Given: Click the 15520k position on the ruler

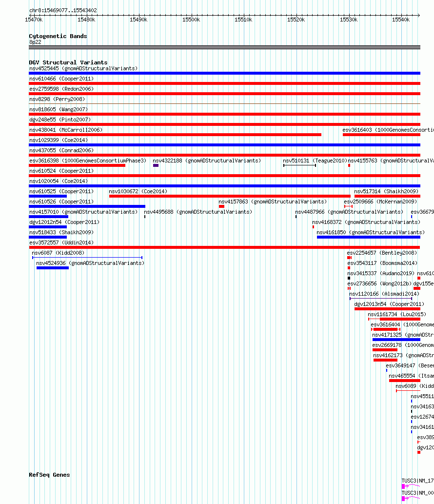Looking at the screenshot, I should [x=296, y=20].
